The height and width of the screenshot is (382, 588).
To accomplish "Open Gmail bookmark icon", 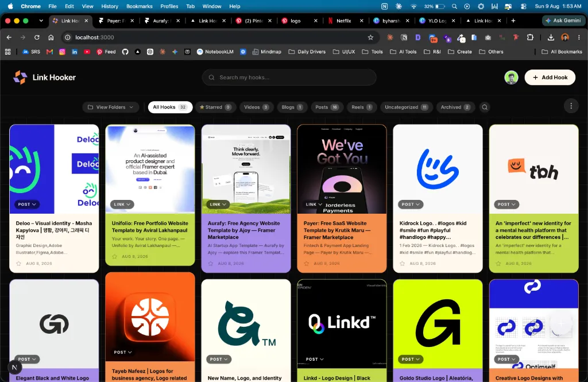I will 49,52.
